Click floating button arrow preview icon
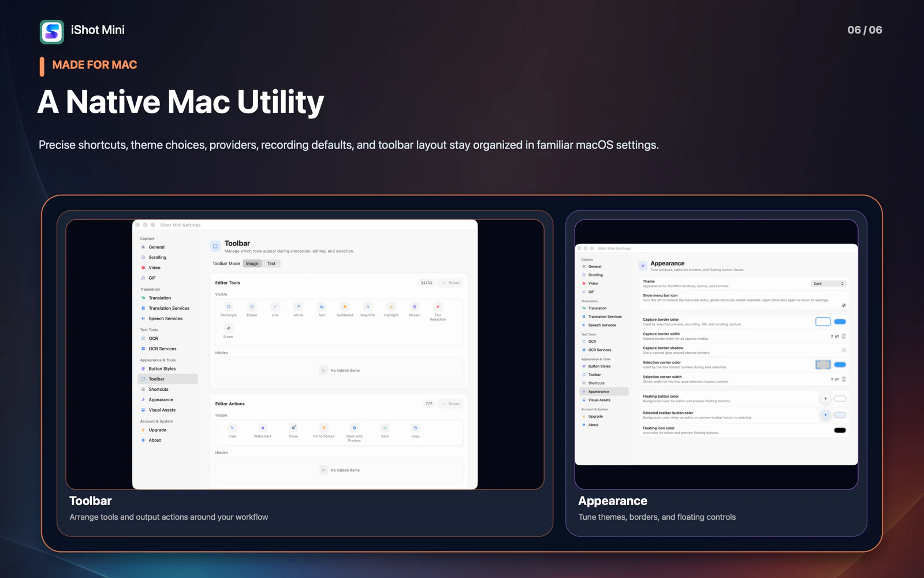This screenshot has height=578, width=924. 826,398
